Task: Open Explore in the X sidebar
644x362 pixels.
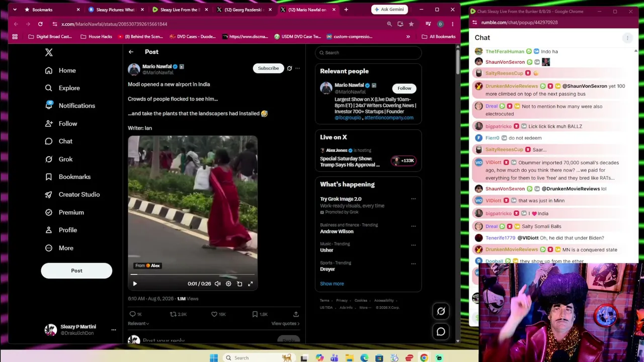Action: [62, 88]
